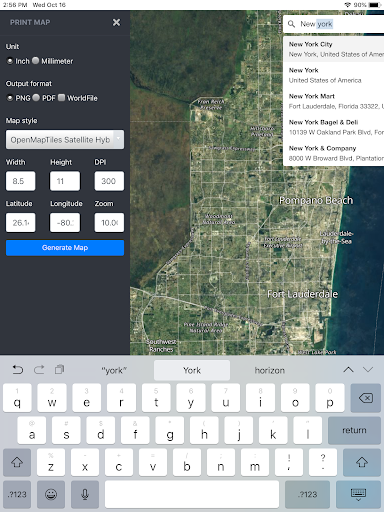Tap the emoji keyboard icon
384x512 pixels.
click(51, 494)
